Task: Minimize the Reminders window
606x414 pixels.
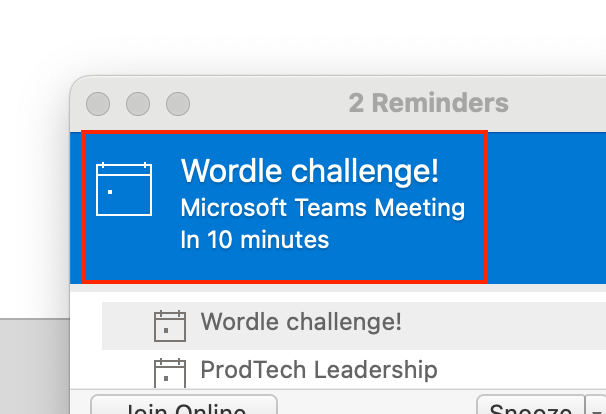Action: 138,103
